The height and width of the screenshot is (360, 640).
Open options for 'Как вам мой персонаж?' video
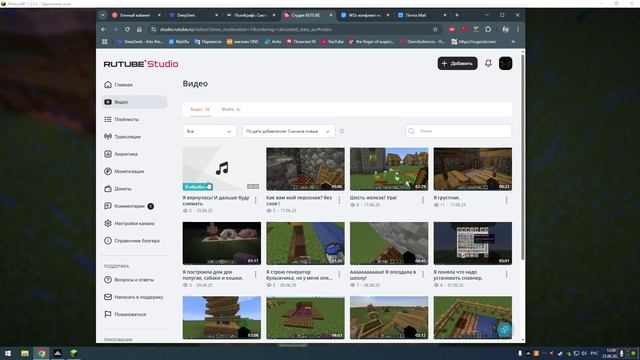339,200
